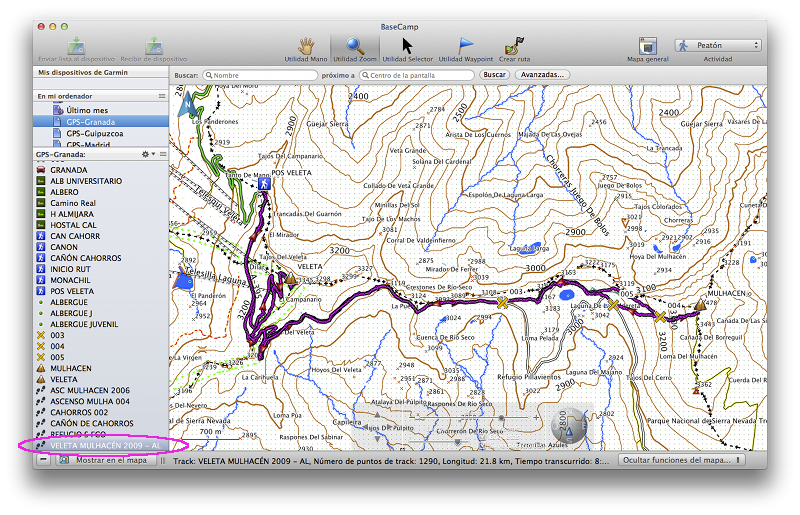This screenshot has width=800, height=515.
Task: Select POS VELETA in the sidebar list
Action: 101,291
